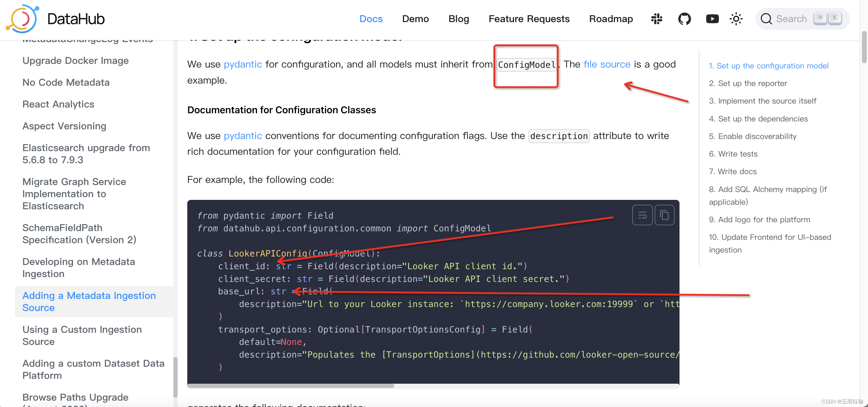Toggle word wrap in code block

(642, 215)
